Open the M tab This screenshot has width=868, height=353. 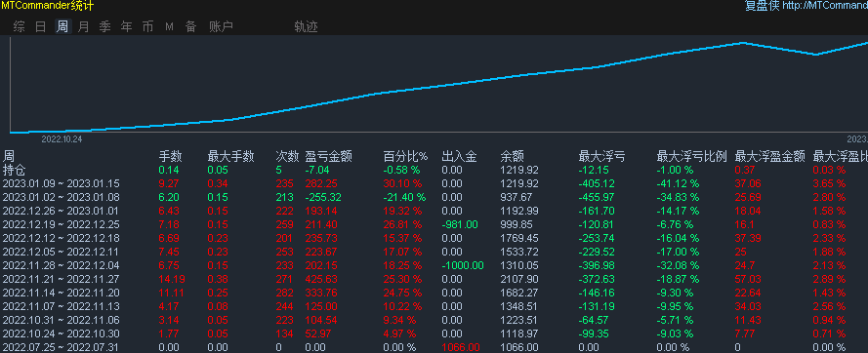(169, 26)
